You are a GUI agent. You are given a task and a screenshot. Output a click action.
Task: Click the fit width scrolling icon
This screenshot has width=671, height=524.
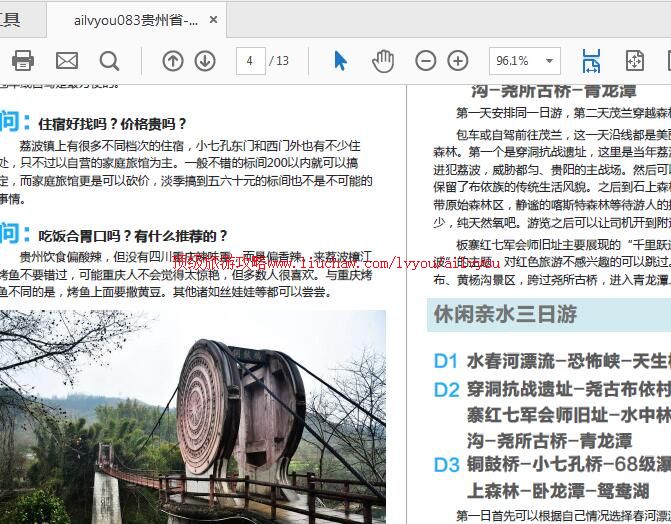tap(591, 61)
